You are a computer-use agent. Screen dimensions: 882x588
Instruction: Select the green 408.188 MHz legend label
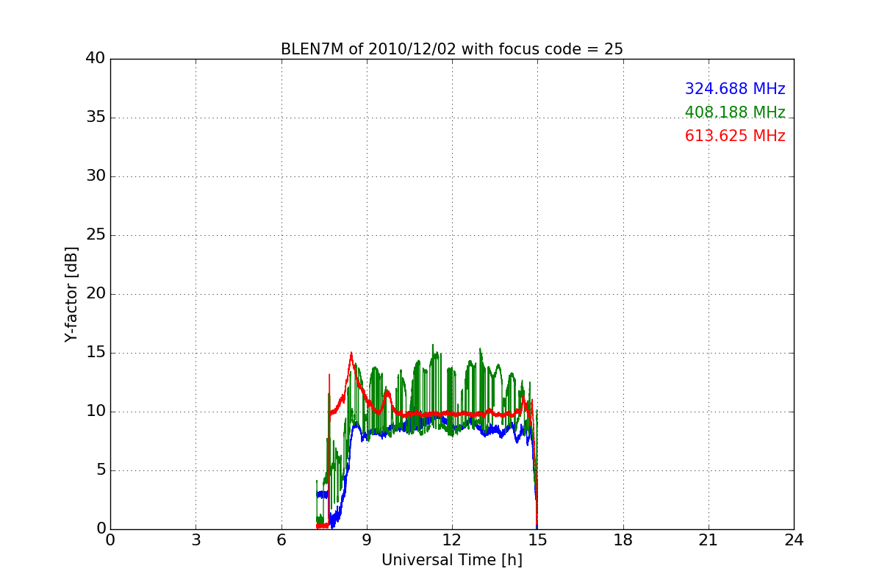[x=735, y=112]
